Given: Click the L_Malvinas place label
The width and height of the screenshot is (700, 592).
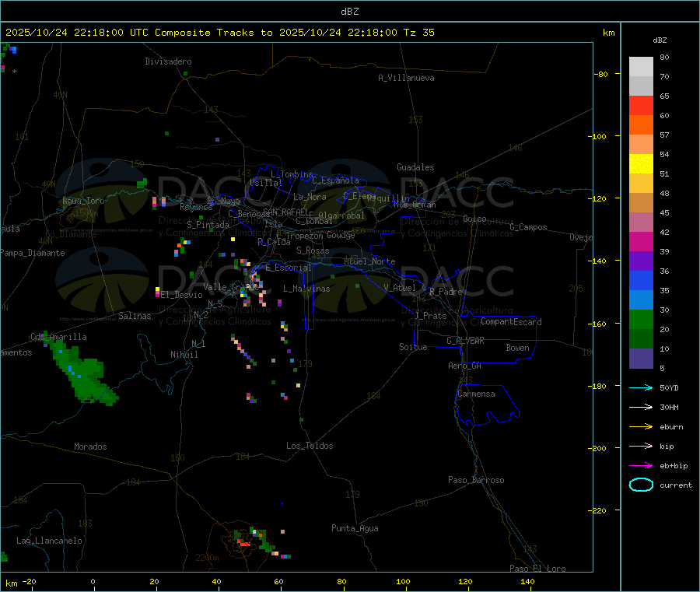Looking at the screenshot, I should tap(306, 289).
